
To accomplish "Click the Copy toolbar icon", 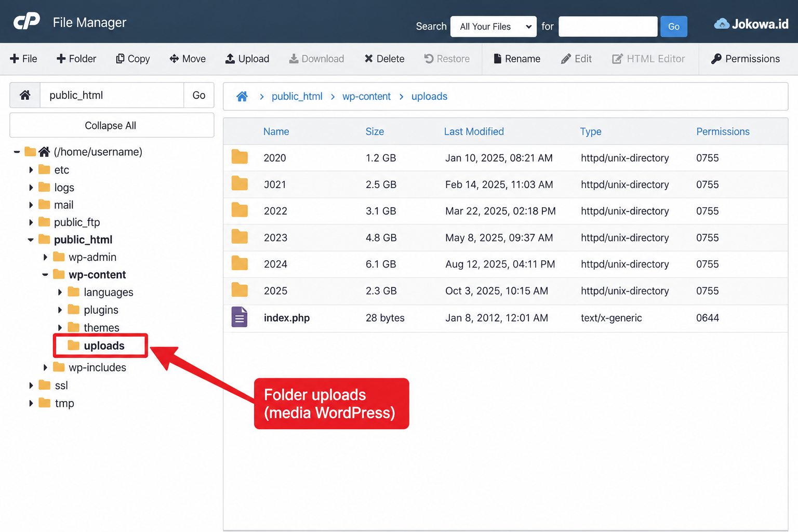I will click(120, 59).
